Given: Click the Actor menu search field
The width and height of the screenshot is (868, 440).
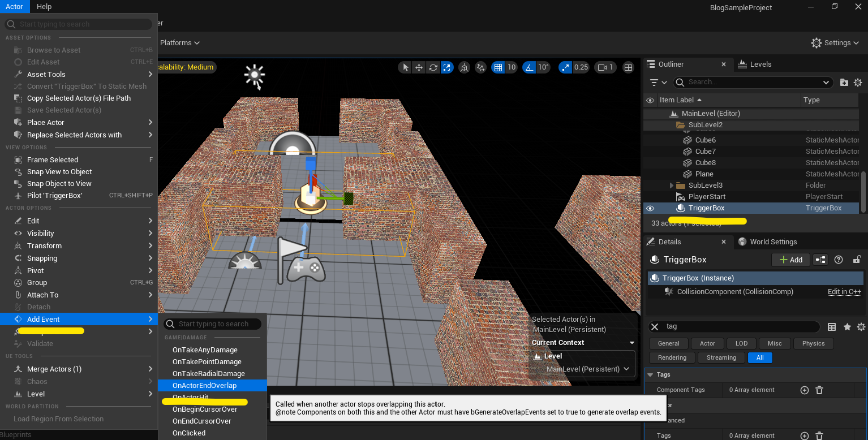Looking at the screenshot, I should point(79,24).
